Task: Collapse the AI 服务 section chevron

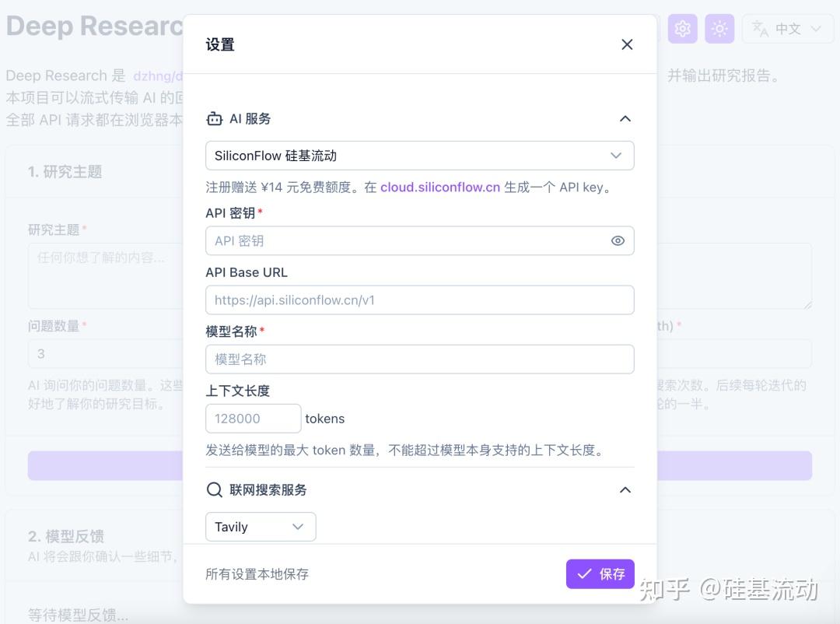Action: point(625,118)
